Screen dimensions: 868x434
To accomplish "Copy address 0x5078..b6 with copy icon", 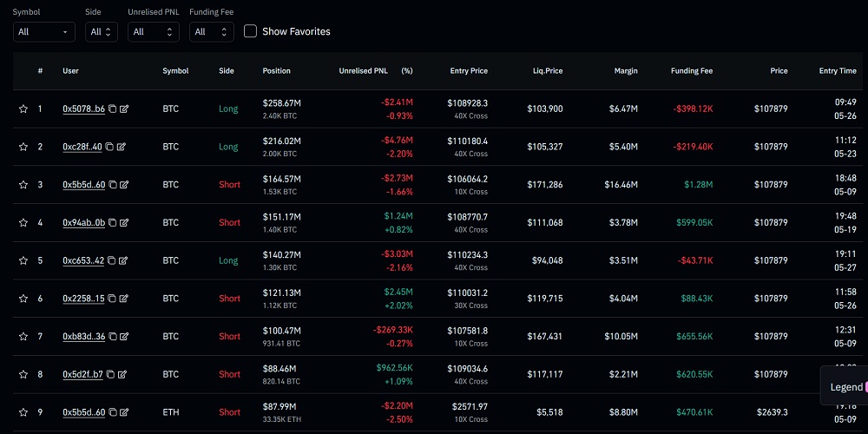I will [112, 109].
